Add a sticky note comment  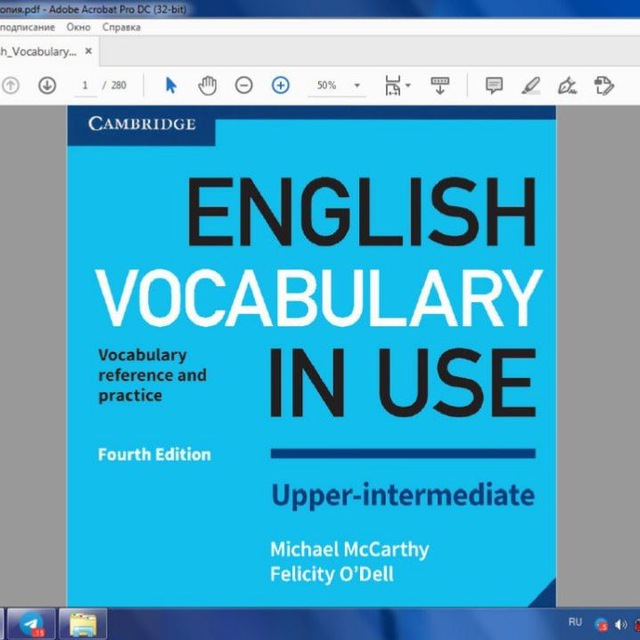pyautogui.click(x=494, y=86)
